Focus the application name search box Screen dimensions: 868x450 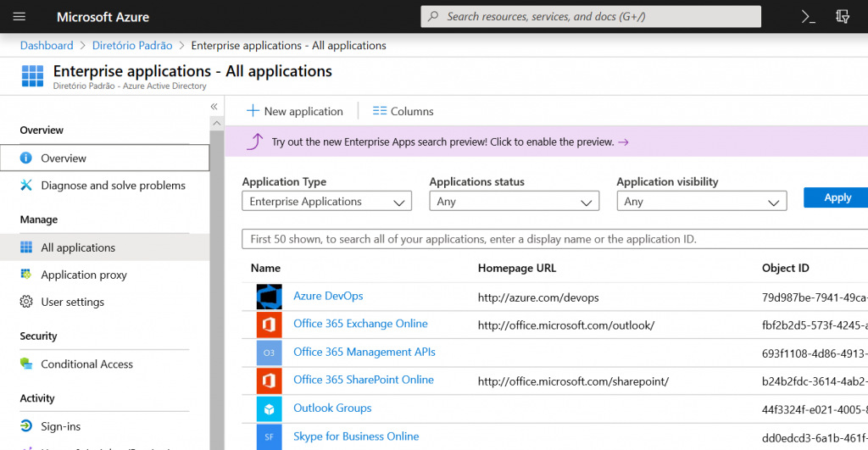(554, 239)
